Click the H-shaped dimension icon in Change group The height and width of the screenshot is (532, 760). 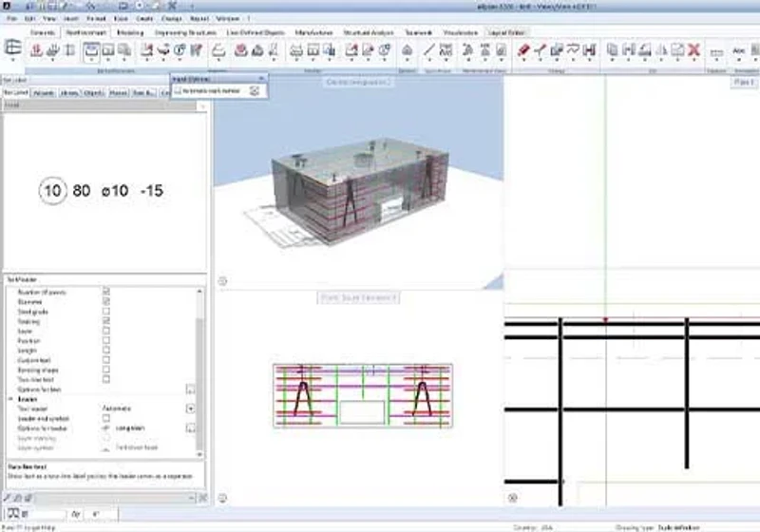589,49
